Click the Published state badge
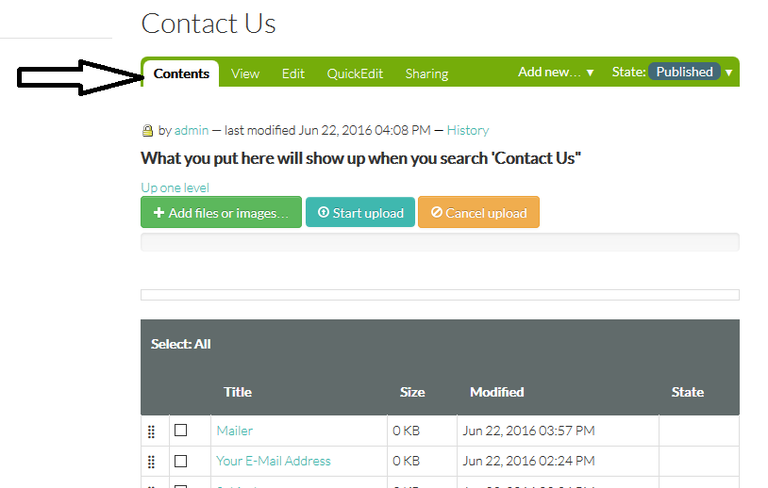Image resolution: width=768 pixels, height=488 pixels. click(x=684, y=72)
